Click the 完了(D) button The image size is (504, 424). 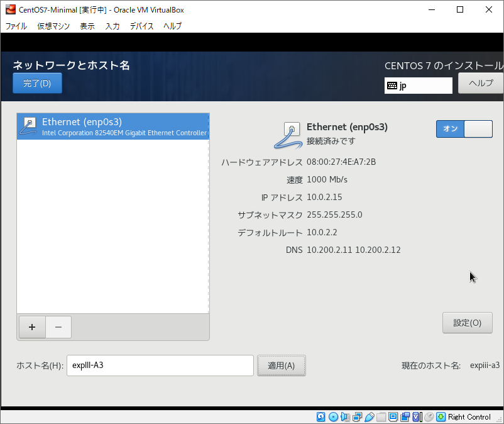37,83
